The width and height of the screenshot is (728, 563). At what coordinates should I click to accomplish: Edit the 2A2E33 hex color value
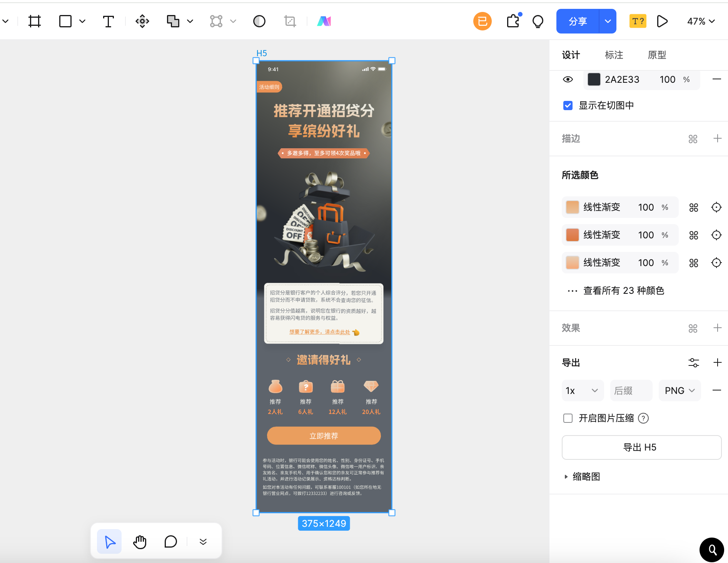622,79
